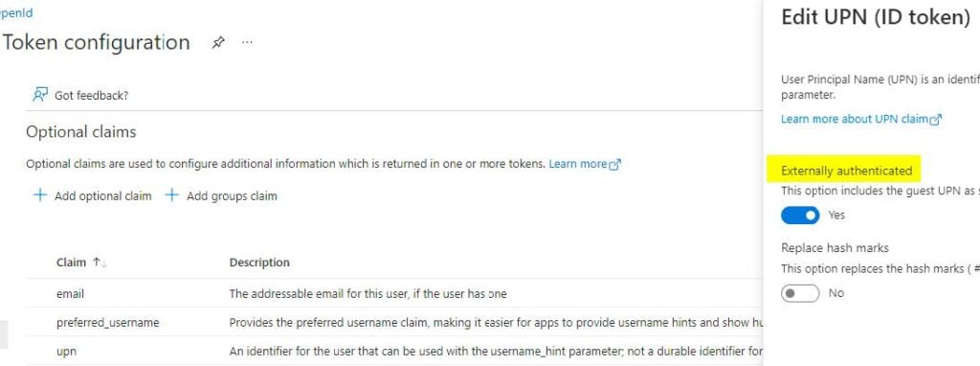The height and width of the screenshot is (366, 980).
Task: Click external link icon after Learn more
Action: pyautogui.click(x=615, y=165)
